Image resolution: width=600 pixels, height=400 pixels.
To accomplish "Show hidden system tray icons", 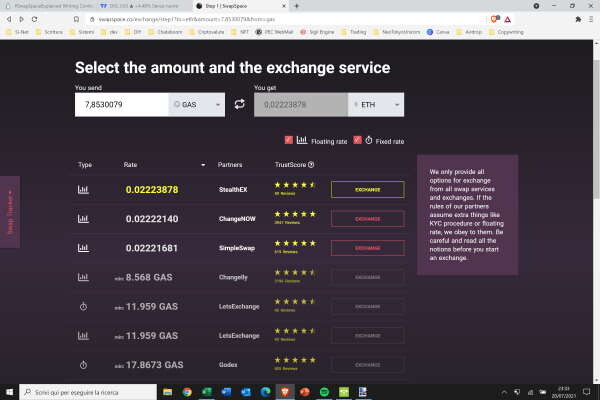I will 504,392.
